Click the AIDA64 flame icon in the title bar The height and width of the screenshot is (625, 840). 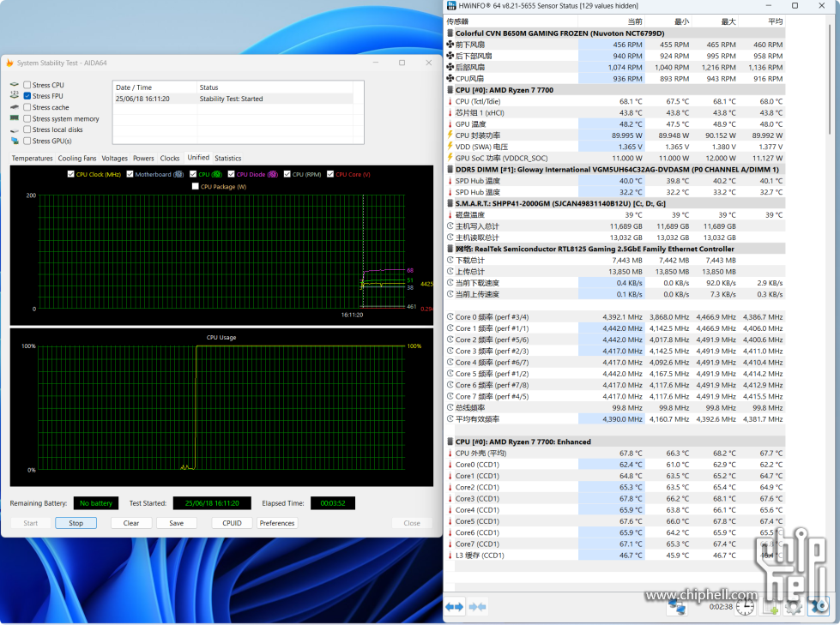9,63
